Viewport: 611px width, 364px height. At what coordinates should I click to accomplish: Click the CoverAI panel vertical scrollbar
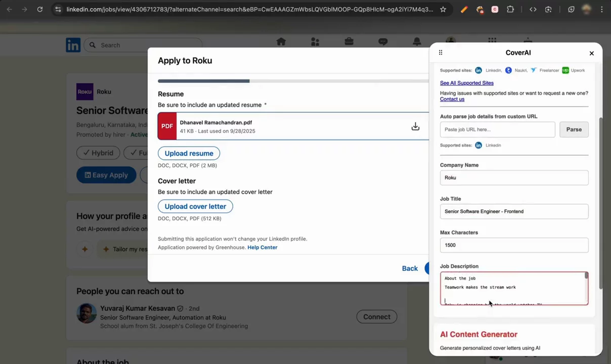click(x=601, y=203)
